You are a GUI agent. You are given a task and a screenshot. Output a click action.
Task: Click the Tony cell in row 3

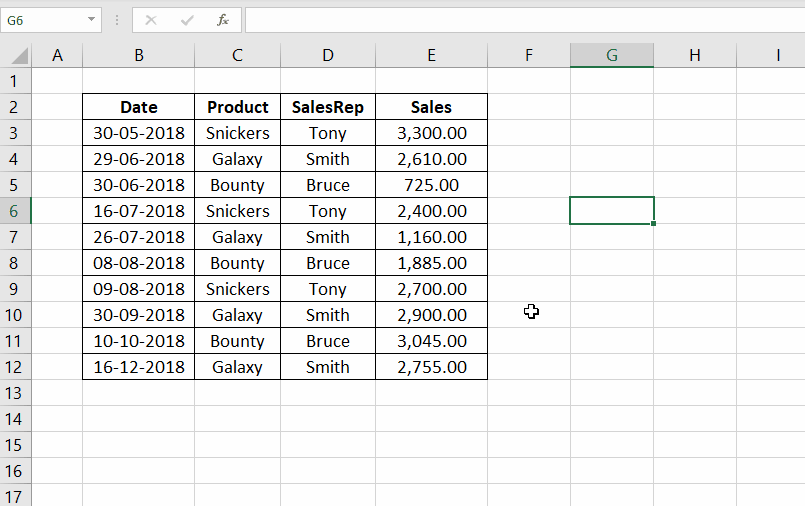pos(328,133)
